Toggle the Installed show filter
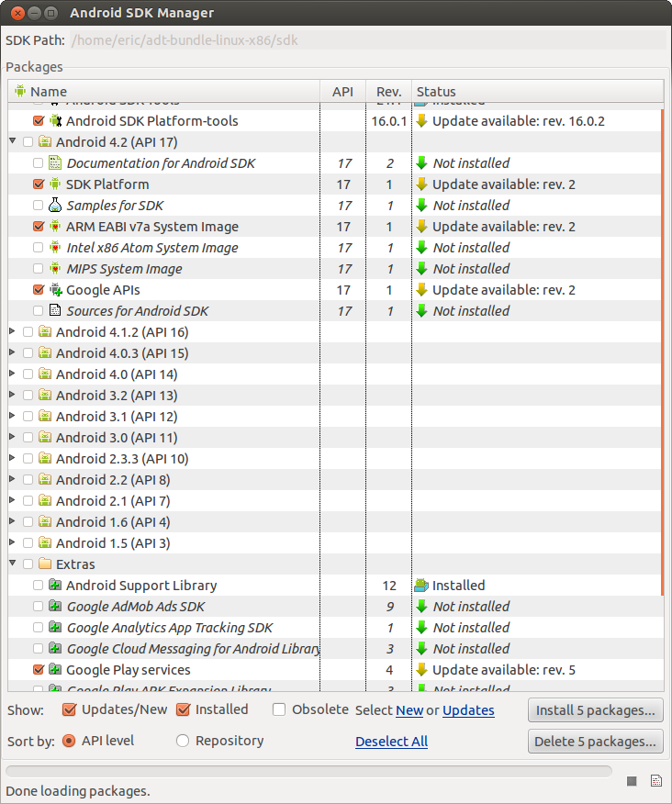Screen dimensions: 672x804 pos(183,709)
